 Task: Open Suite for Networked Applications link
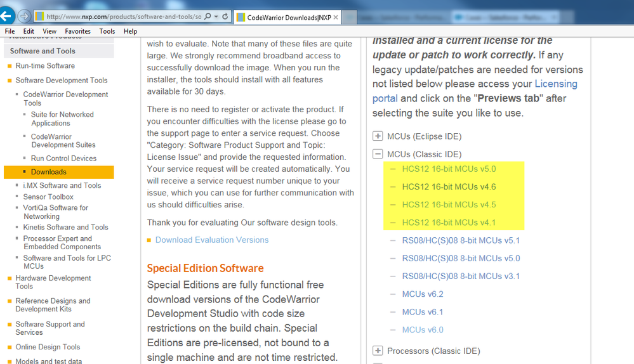click(x=62, y=119)
